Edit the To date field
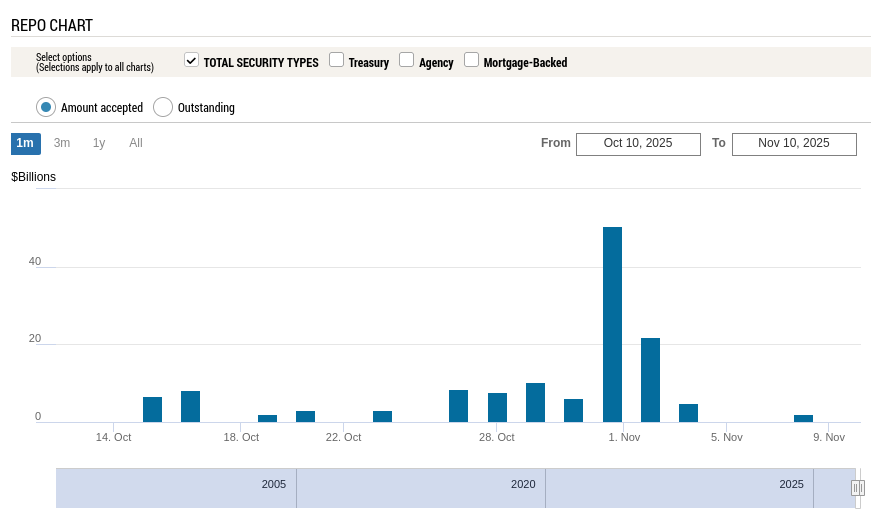Image resolution: width=875 pixels, height=519 pixels. point(794,144)
